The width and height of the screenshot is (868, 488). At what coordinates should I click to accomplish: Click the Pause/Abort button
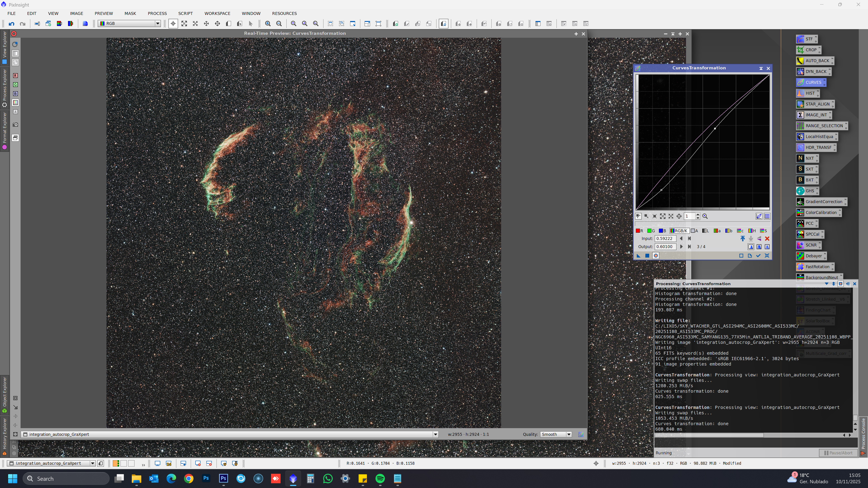[x=838, y=453]
